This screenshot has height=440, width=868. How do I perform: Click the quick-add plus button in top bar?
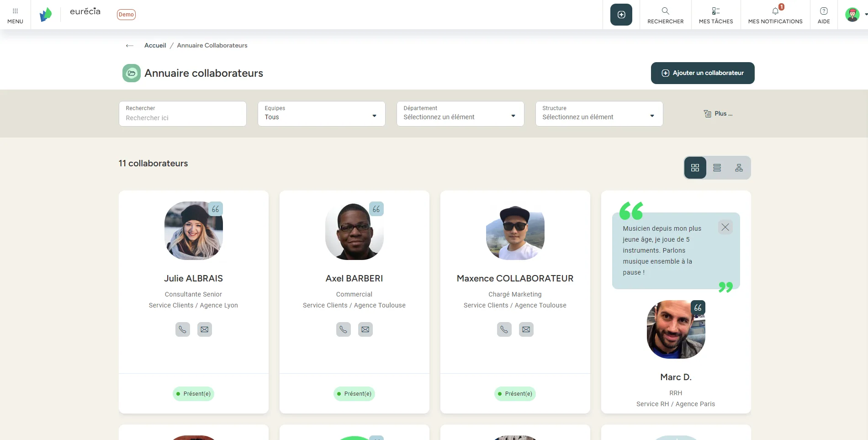(x=621, y=15)
